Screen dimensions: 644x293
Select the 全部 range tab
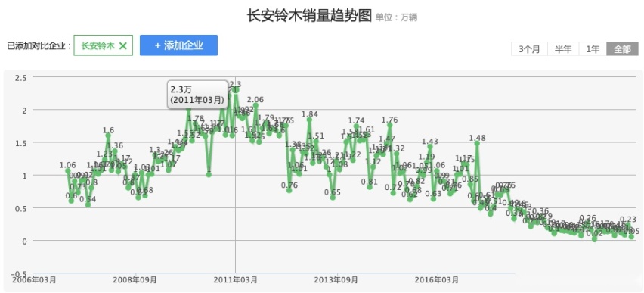click(x=622, y=49)
